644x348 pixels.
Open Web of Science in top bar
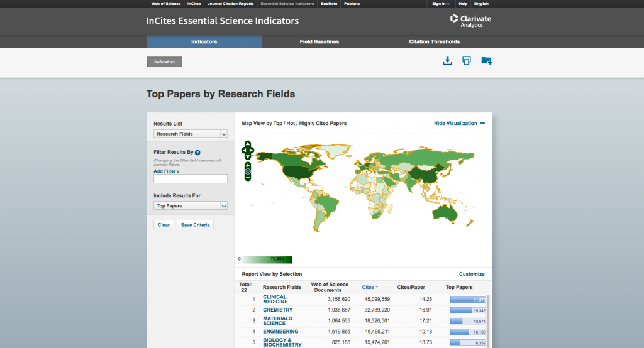coord(165,4)
